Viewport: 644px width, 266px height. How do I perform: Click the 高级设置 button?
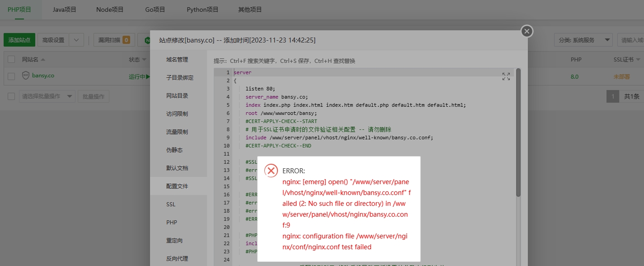[53, 40]
